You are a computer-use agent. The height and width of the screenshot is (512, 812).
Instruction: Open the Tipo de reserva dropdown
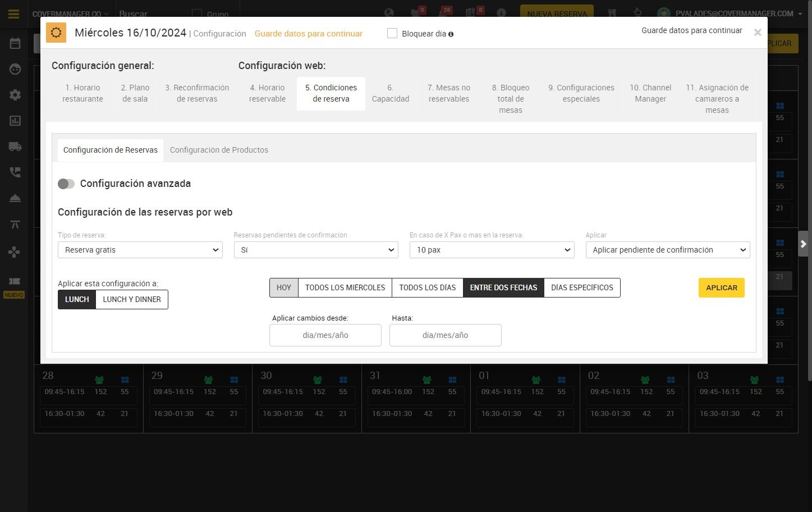click(x=140, y=250)
